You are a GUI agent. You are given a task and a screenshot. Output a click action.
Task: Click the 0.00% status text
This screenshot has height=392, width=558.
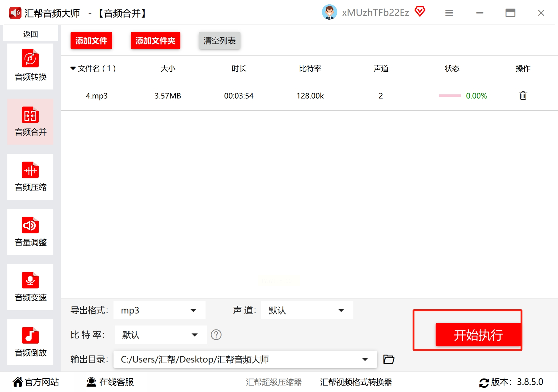click(476, 96)
